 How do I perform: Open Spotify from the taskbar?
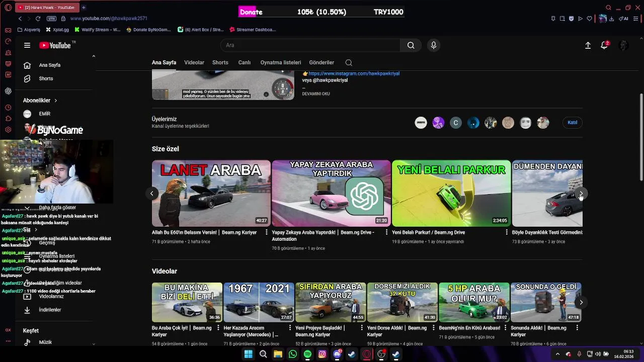pos(307,354)
